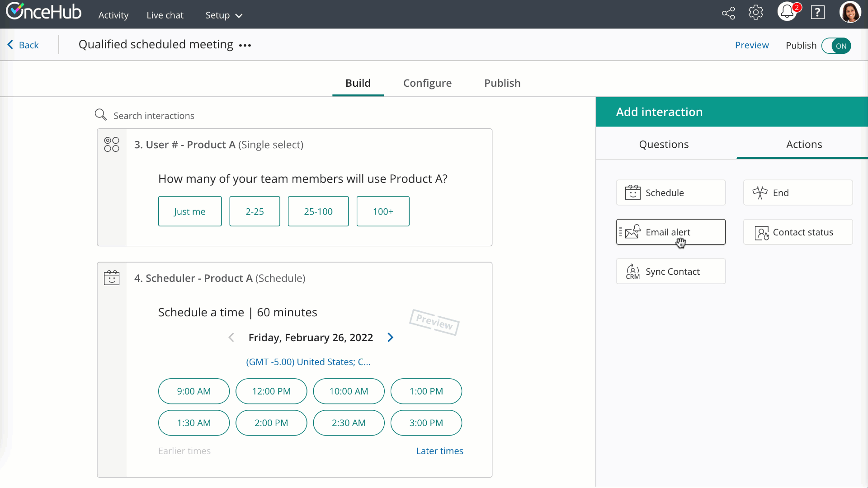The image size is (868, 488).
Task: Click the Later times link
Action: 439,451
